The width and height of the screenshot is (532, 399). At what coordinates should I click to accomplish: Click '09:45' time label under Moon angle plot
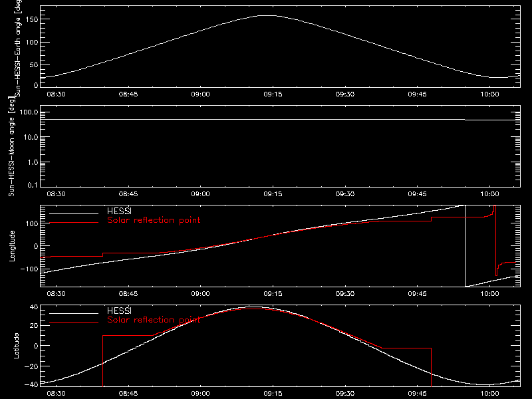coord(418,194)
